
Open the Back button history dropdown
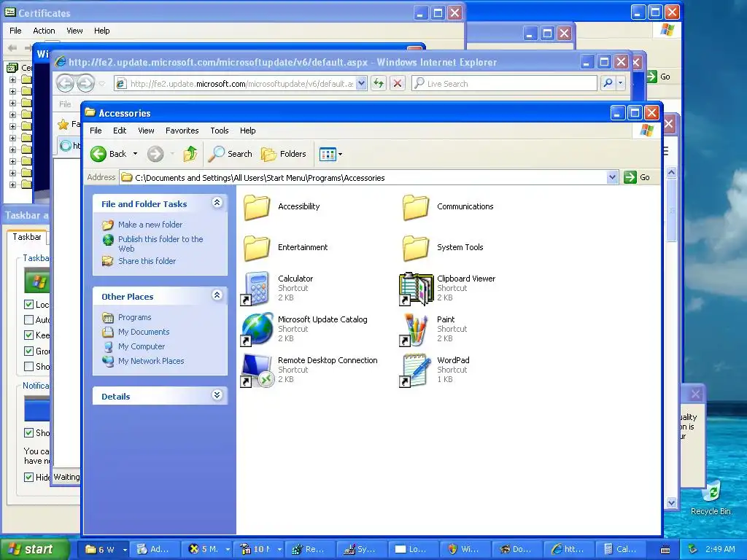pos(135,154)
